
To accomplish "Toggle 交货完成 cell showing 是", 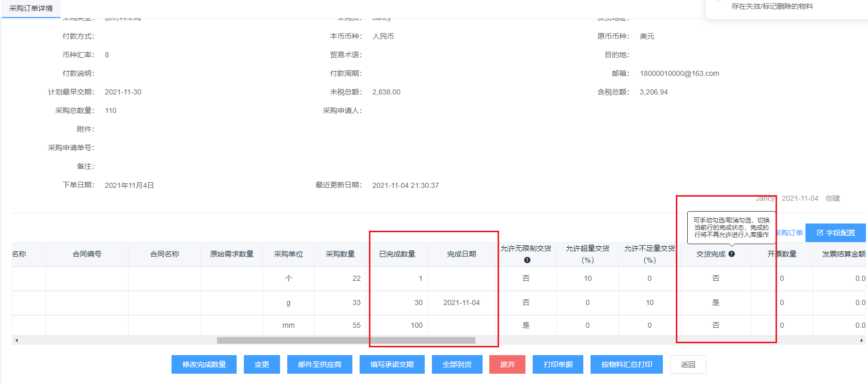I will tap(716, 302).
